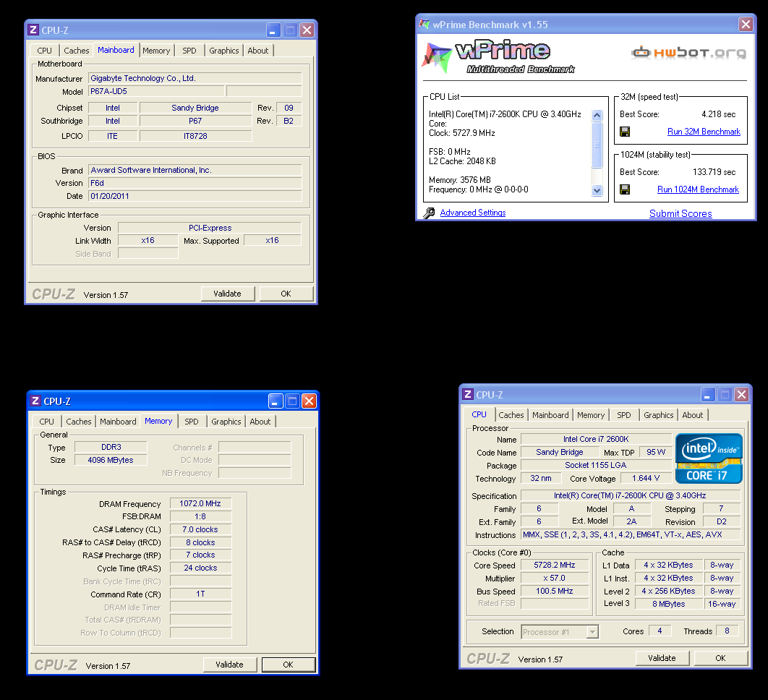Image resolution: width=768 pixels, height=700 pixels.
Task: Click the Threads count 8 field
Action: pyautogui.click(x=727, y=631)
